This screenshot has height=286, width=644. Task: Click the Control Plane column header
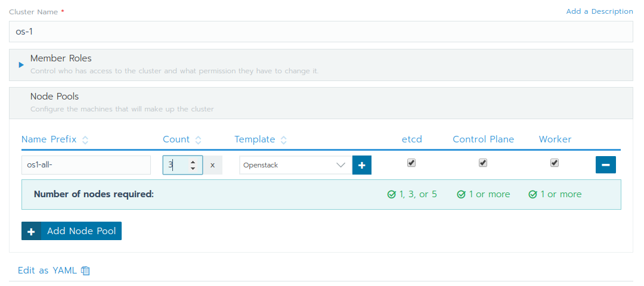(x=483, y=139)
